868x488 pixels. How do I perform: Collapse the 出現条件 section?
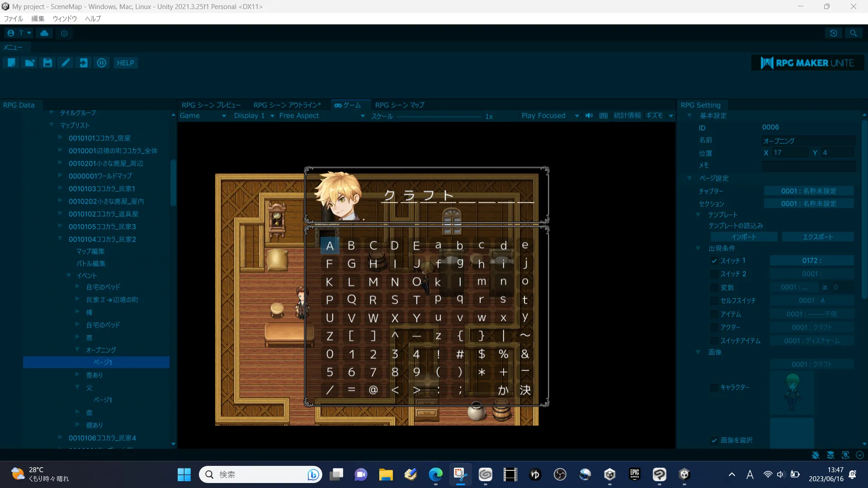pyautogui.click(x=698, y=248)
